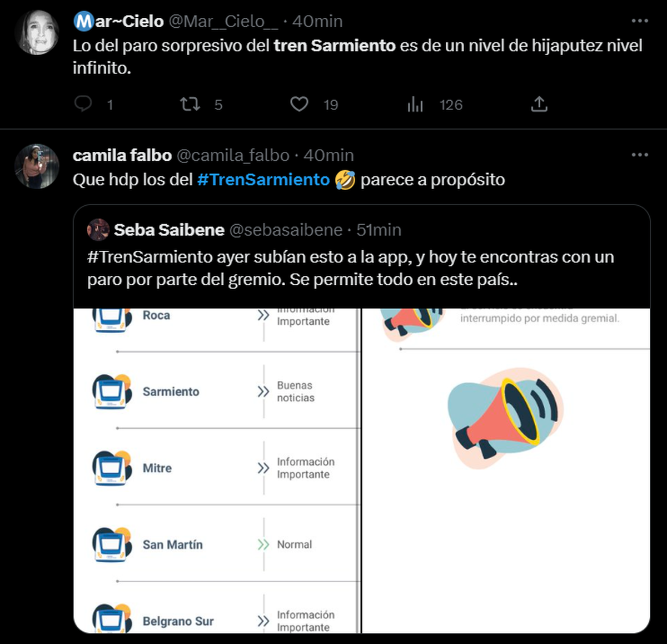
Task: View analytics of Mar~Cielo's tweet
Action: pos(415,104)
